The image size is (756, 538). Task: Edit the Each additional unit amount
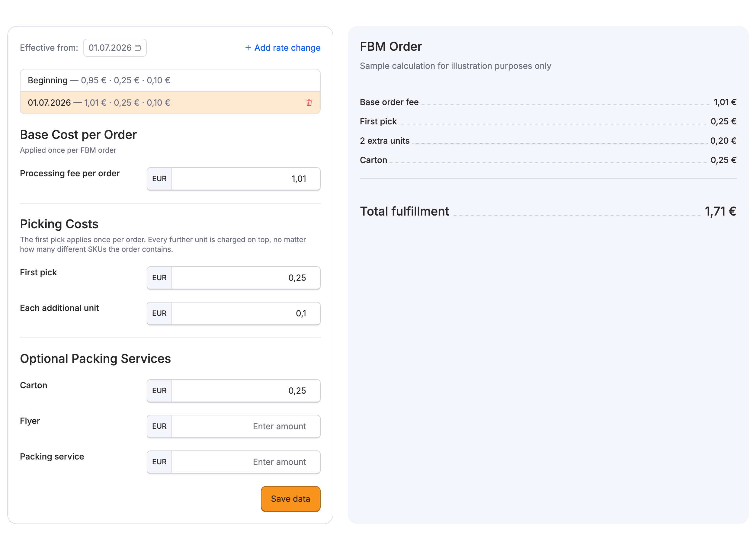pyautogui.click(x=246, y=313)
